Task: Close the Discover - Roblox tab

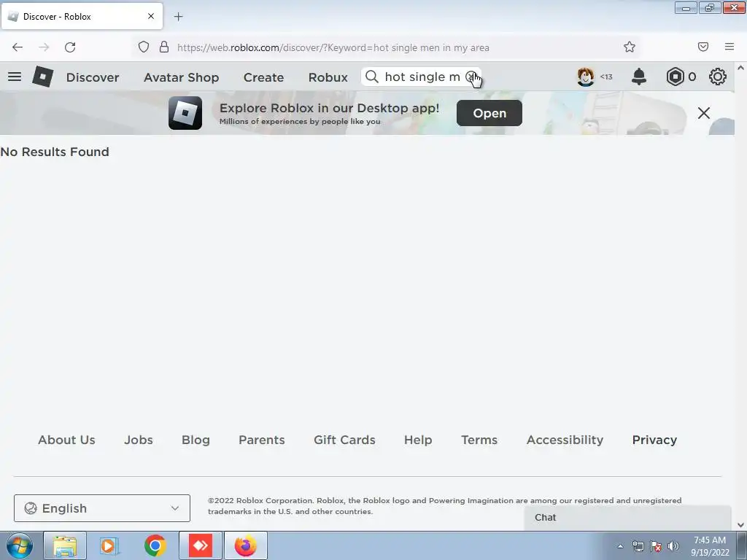Action: [x=151, y=16]
